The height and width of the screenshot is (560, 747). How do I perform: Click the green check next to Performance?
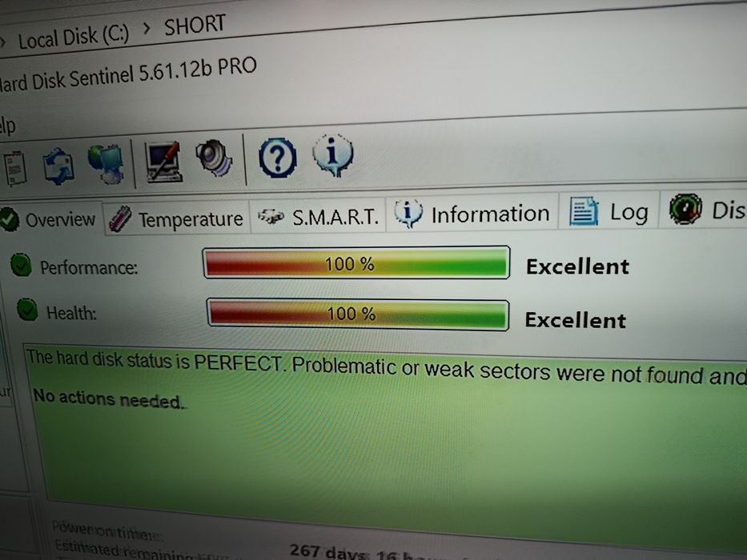(22, 265)
